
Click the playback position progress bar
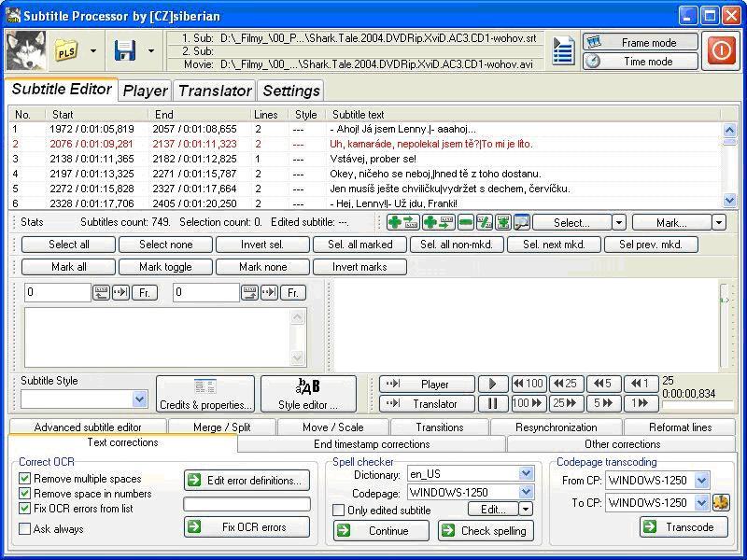tap(698, 406)
